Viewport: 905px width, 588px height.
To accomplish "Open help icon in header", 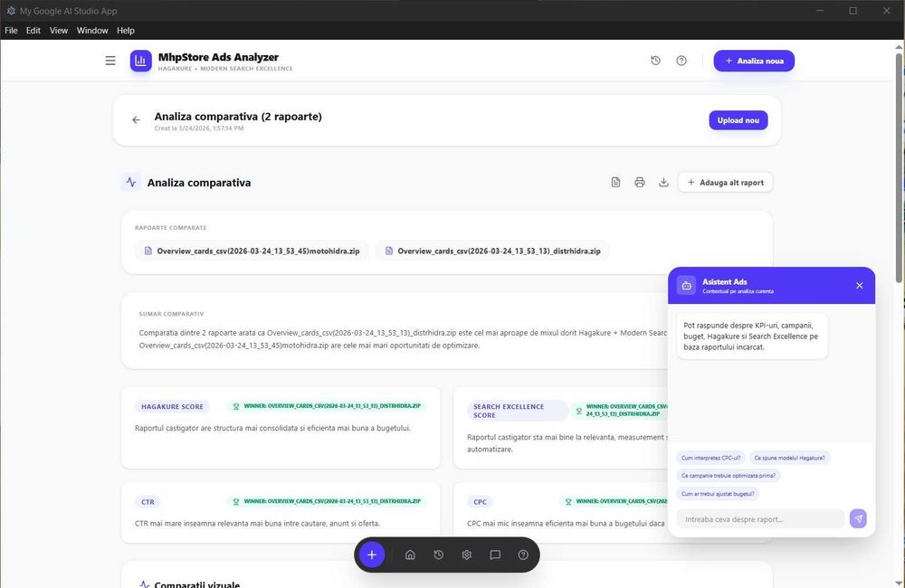I will [x=681, y=61].
